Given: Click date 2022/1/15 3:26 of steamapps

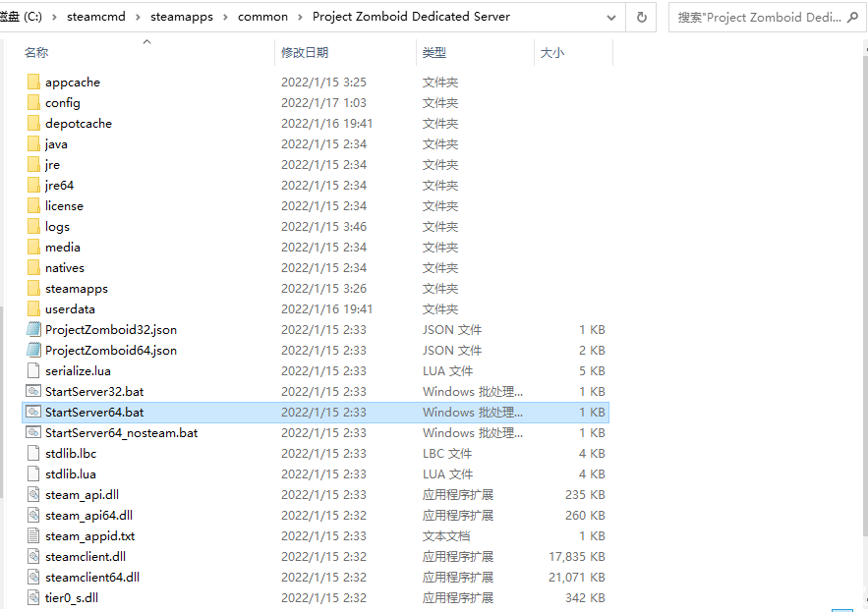Looking at the screenshot, I should click(323, 288).
